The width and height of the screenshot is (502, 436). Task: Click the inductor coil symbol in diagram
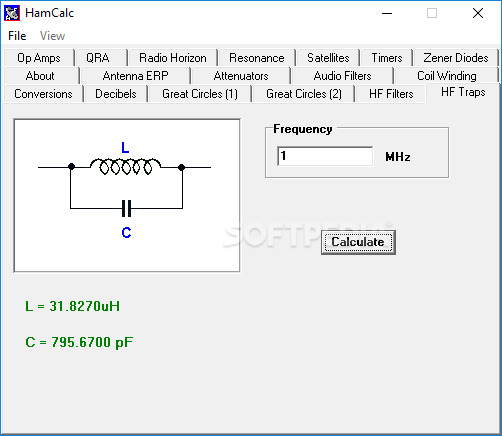coord(126,166)
